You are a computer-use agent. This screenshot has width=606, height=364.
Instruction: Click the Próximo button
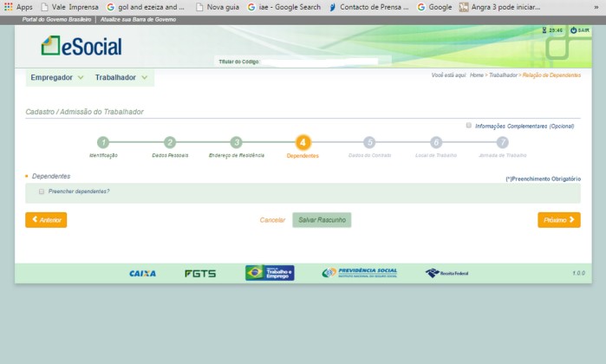558,220
